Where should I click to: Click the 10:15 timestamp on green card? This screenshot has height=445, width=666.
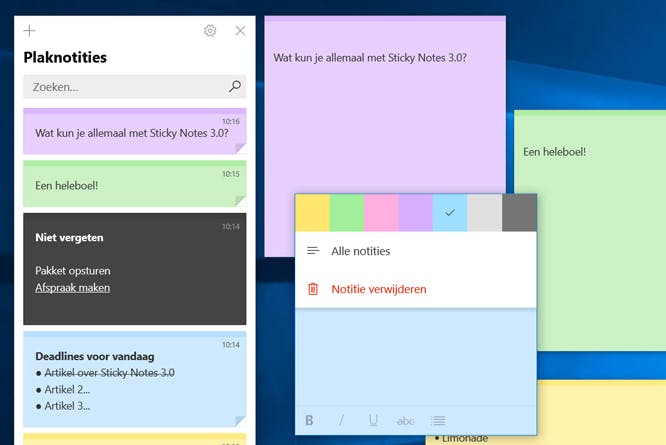click(x=231, y=174)
